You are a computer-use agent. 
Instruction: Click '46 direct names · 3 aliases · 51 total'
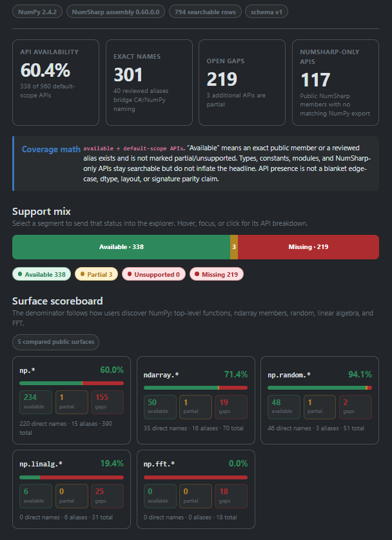316,428
